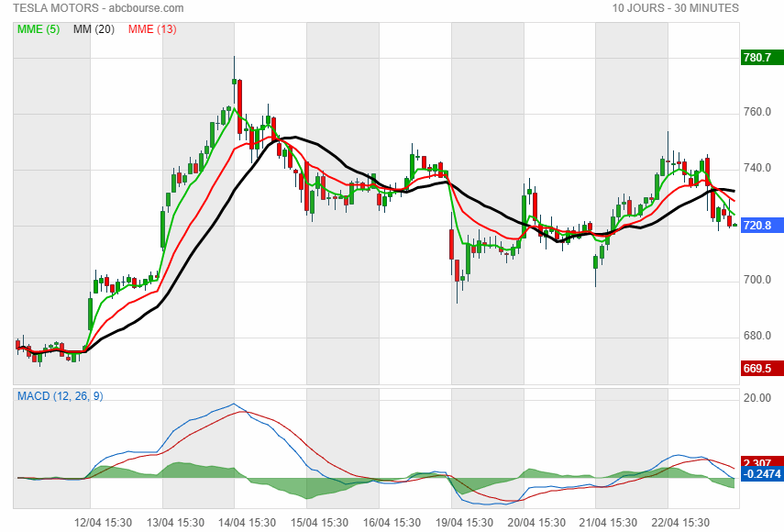Click the 680.0 price axis label
Image resolution: width=784 pixels, height=532 pixels.
click(x=757, y=336)
